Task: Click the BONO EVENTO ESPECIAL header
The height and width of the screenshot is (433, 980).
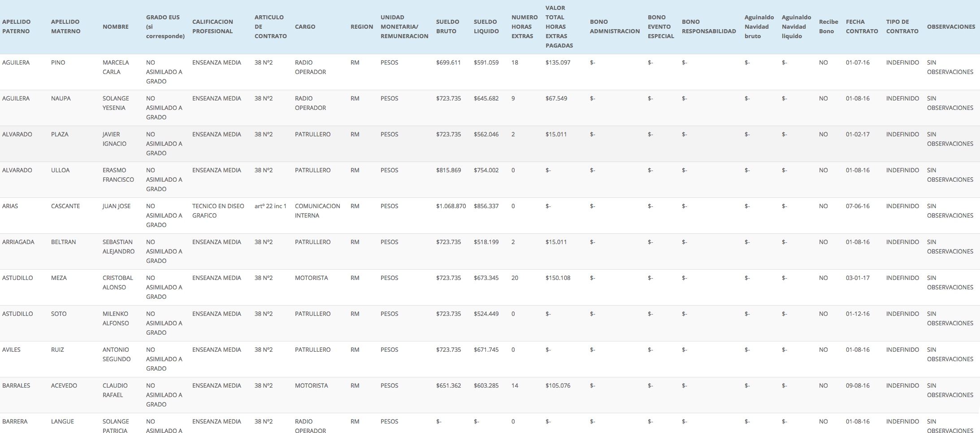Action: coord(661,26)
